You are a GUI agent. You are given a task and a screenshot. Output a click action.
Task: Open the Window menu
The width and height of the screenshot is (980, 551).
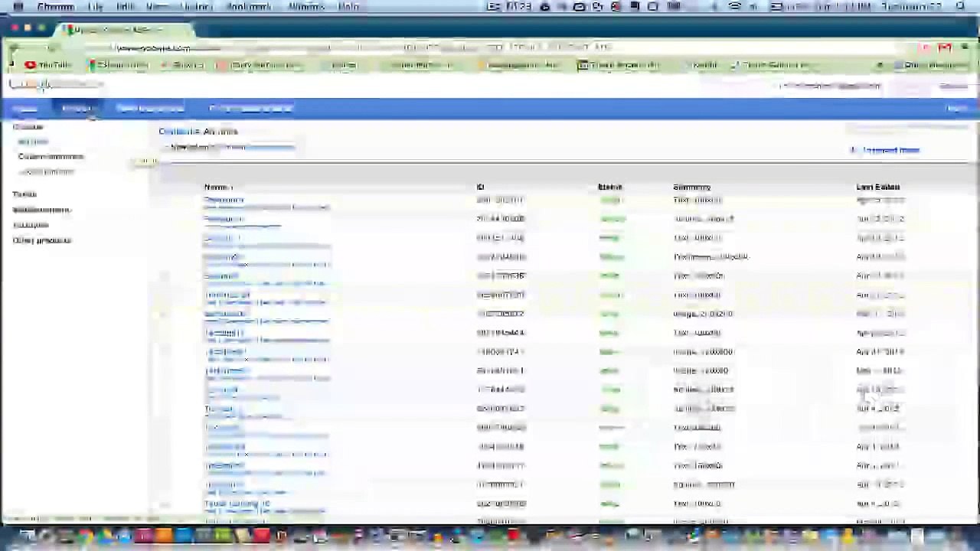point(306,6)
